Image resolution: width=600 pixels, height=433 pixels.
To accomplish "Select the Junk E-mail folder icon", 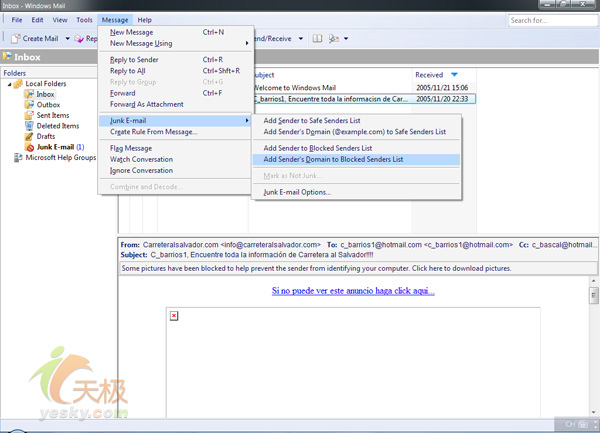I will [29, 147].
